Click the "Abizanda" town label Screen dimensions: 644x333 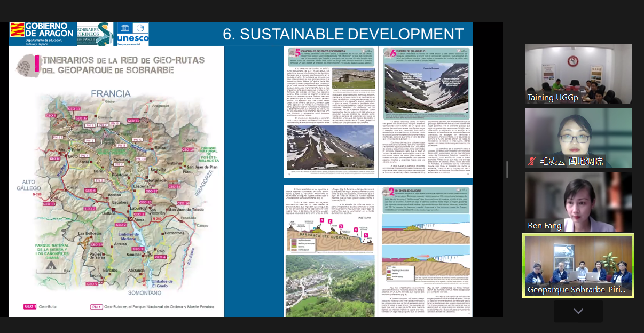tap(137, 270)
